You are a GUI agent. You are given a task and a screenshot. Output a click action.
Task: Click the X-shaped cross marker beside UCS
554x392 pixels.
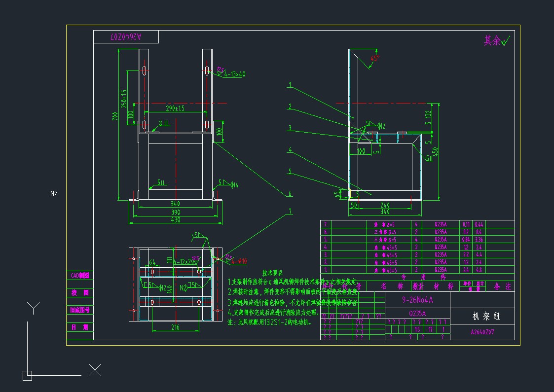(95, 370)
